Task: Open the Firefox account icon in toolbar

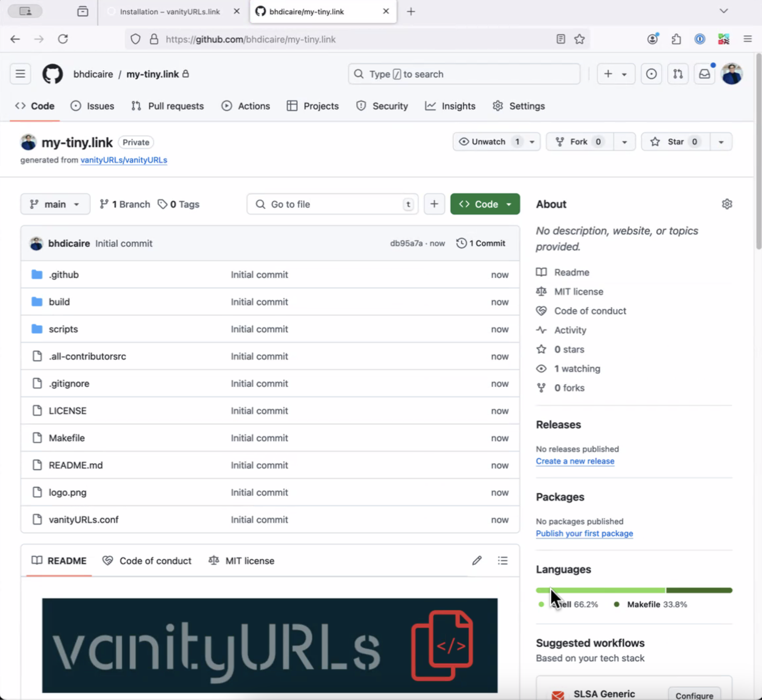Action: [x=653, y=39]
